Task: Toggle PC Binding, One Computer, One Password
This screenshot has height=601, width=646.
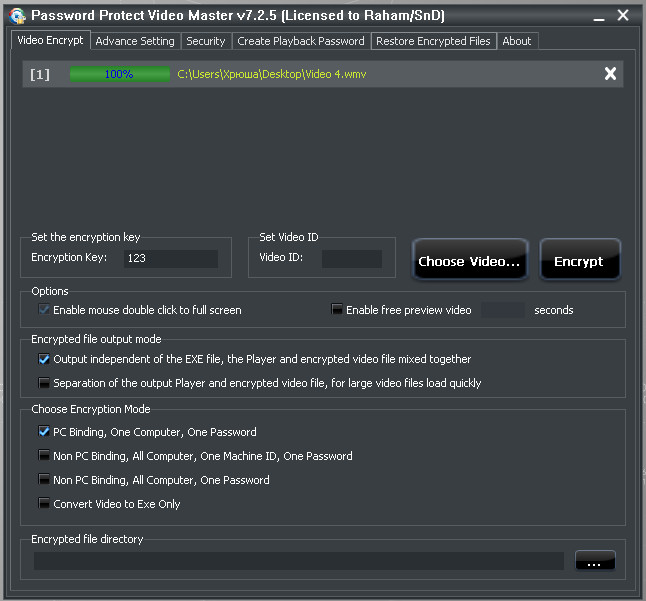Action: [44, 431]
